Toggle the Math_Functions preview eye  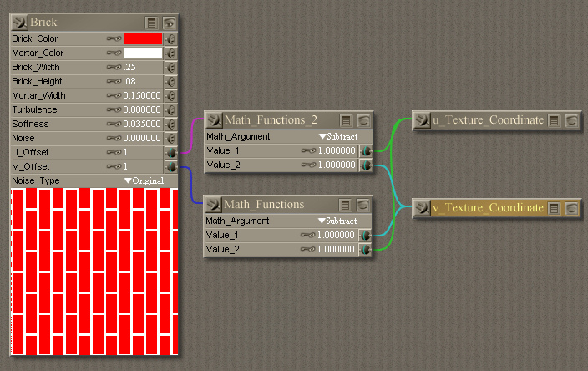[x=362, y=206]
